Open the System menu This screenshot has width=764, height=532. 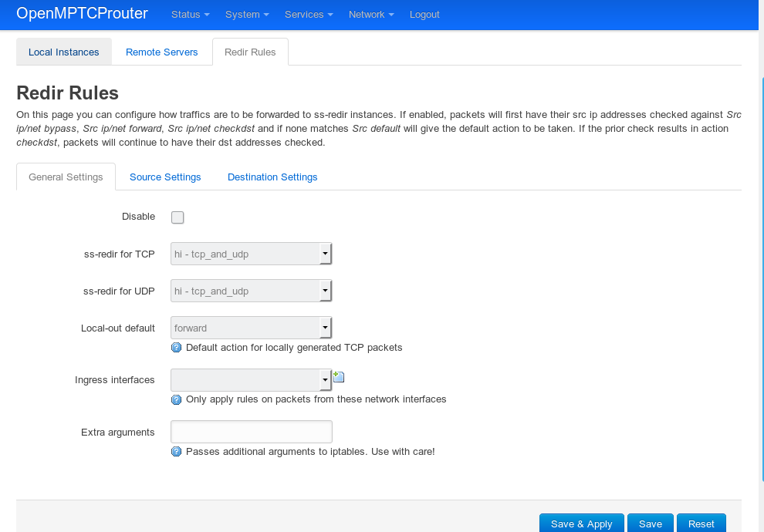(x=246, y=14)
